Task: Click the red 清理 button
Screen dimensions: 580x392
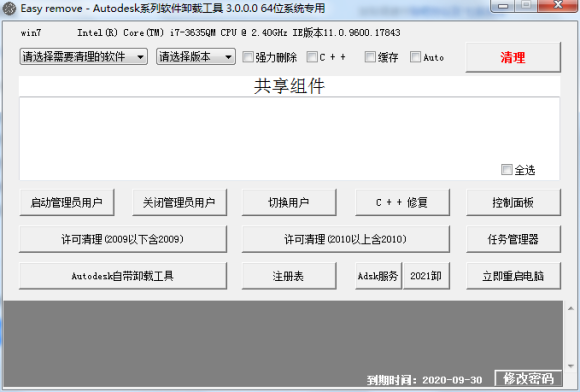Action: coord(513,57)
